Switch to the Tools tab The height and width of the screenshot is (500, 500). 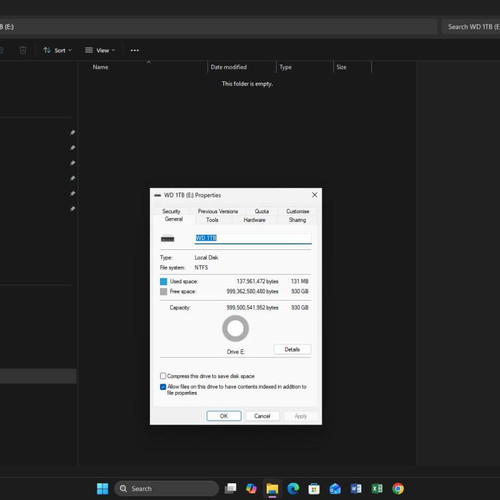(x=212, y=220)
